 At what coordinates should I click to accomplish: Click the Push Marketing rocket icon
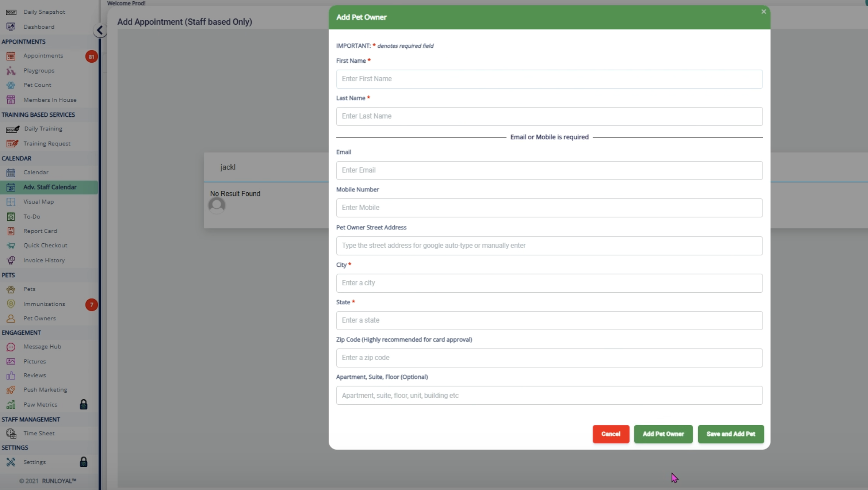[11, 390]
